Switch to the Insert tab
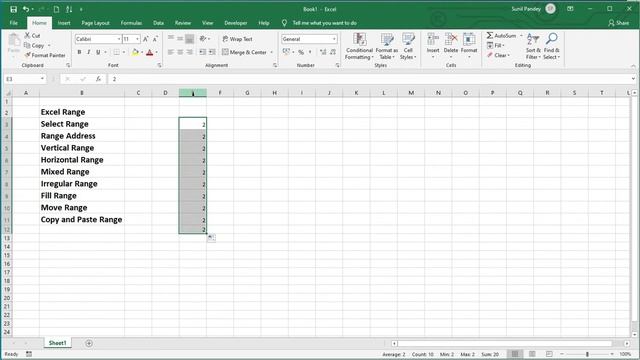 tap(64, 23)
